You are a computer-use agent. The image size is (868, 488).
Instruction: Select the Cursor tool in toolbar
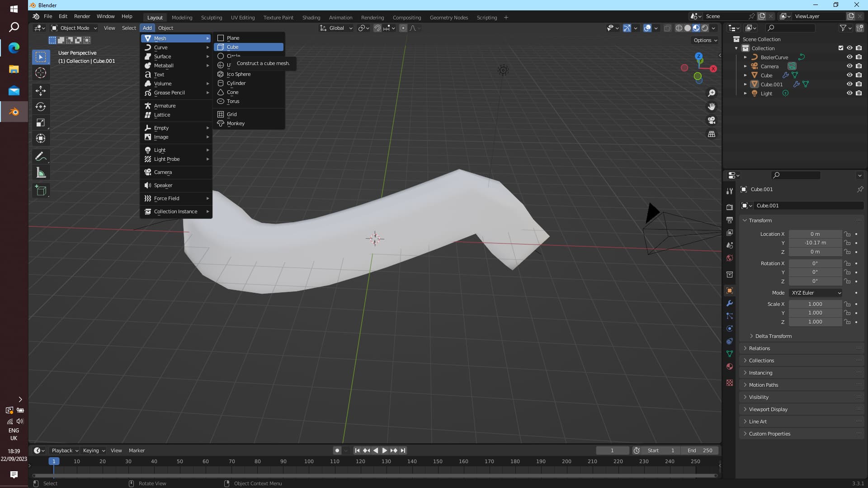coord(41,73)
